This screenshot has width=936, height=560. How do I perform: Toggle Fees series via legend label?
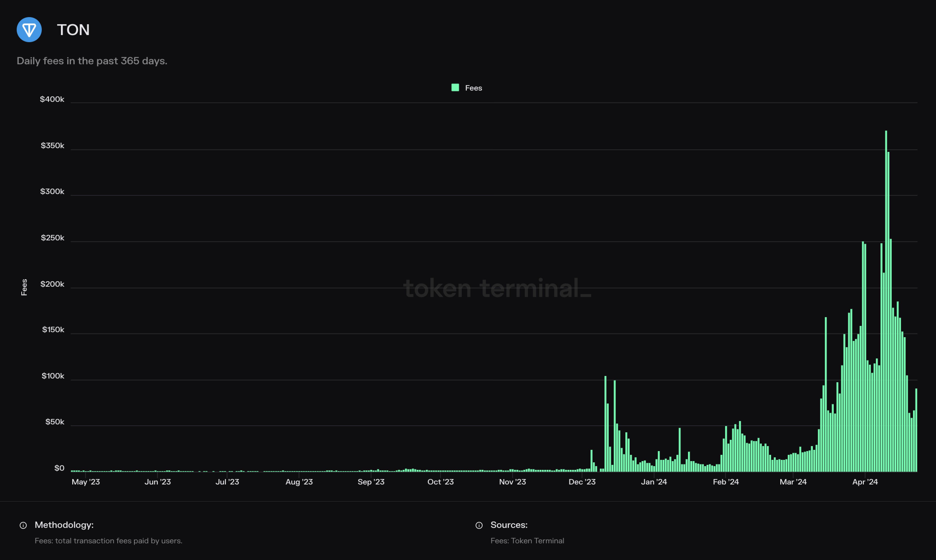(x=473, y=88)
